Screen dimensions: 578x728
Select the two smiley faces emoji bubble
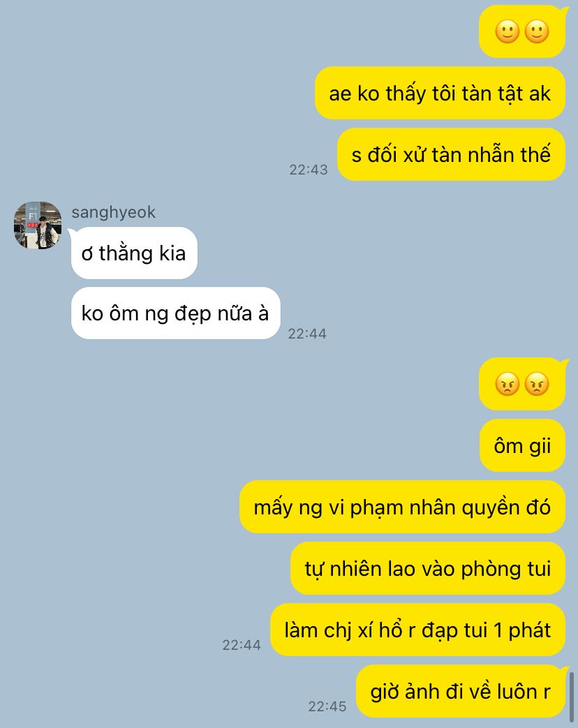click(x=523, y=31)
